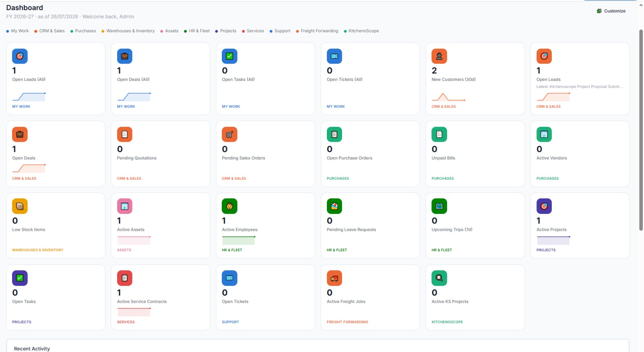Select the Services category filter
644x352 pixels.
(253, 31)
